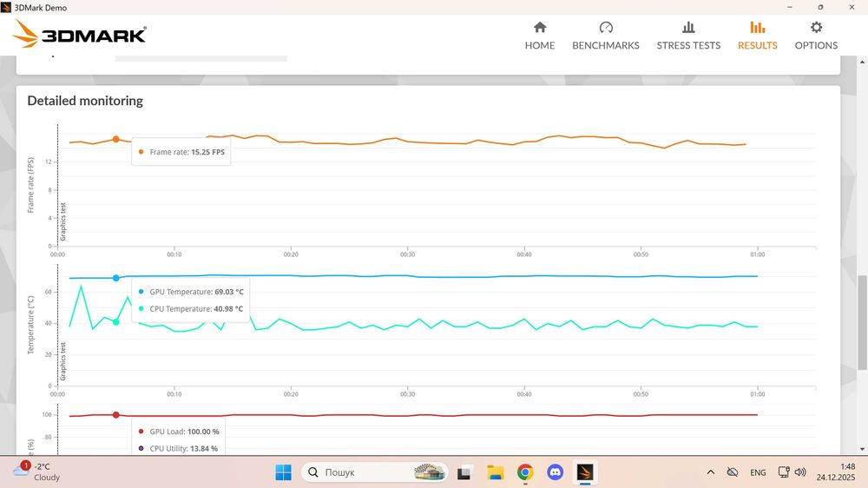Open the ENG language switcher
Viewport: 868px width, 488px height.
[x=758, y=472]
